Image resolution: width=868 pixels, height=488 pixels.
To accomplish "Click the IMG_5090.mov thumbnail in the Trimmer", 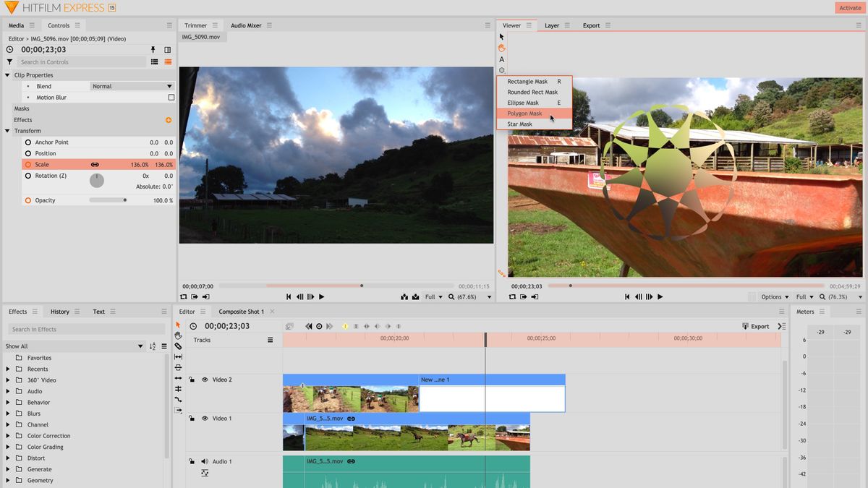I will pyautogui.click(x=202, y=36).
